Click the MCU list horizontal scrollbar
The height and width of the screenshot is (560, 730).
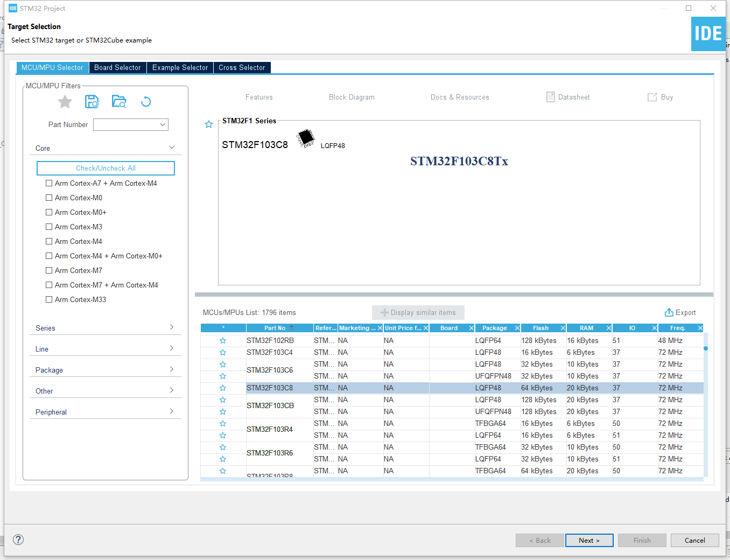452,479
